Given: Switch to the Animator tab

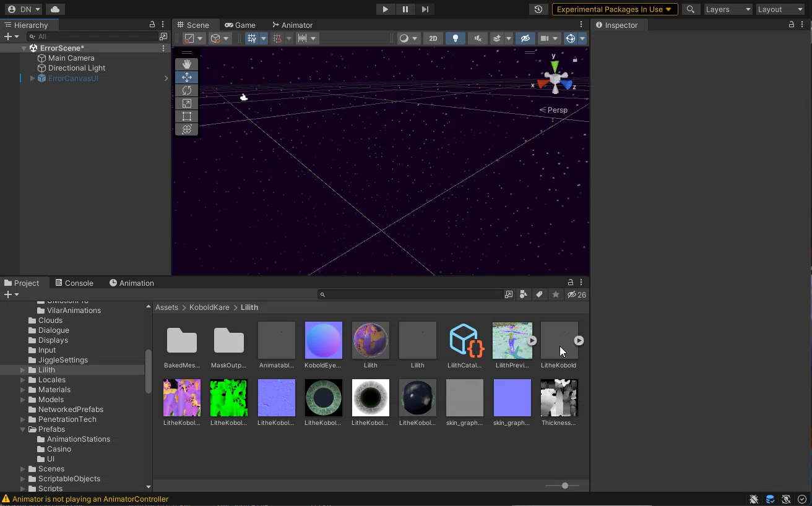Looking at the screenshot, I should click(x=292, y=25).
